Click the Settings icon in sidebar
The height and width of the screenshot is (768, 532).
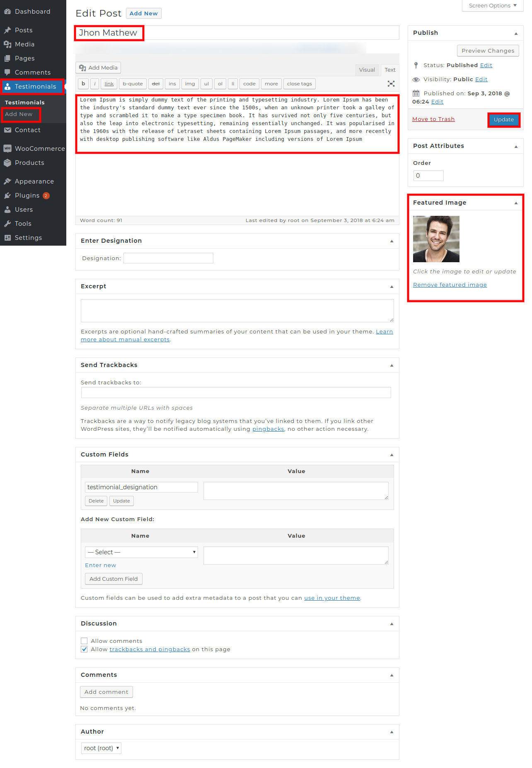pyautogui.click(x=7, y=238)
